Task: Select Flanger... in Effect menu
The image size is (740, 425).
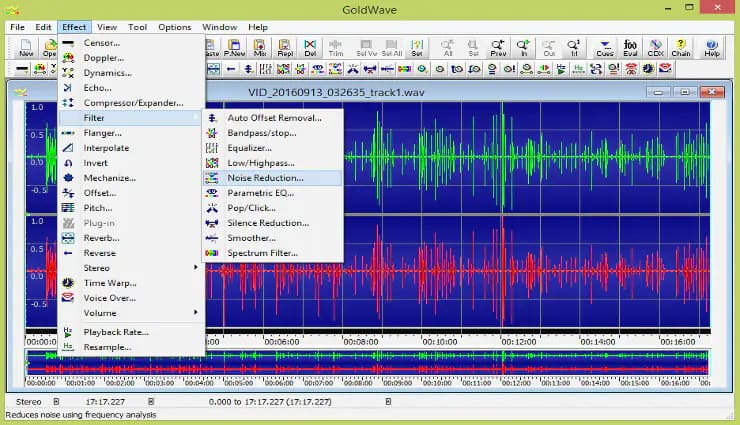Action: pyautogui.click(x=131, y=133)
